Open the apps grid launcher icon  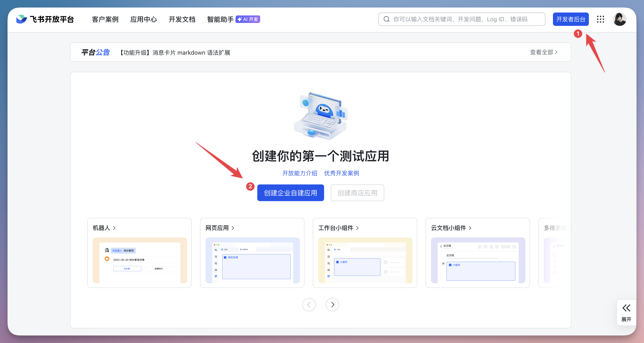(600, 19)
